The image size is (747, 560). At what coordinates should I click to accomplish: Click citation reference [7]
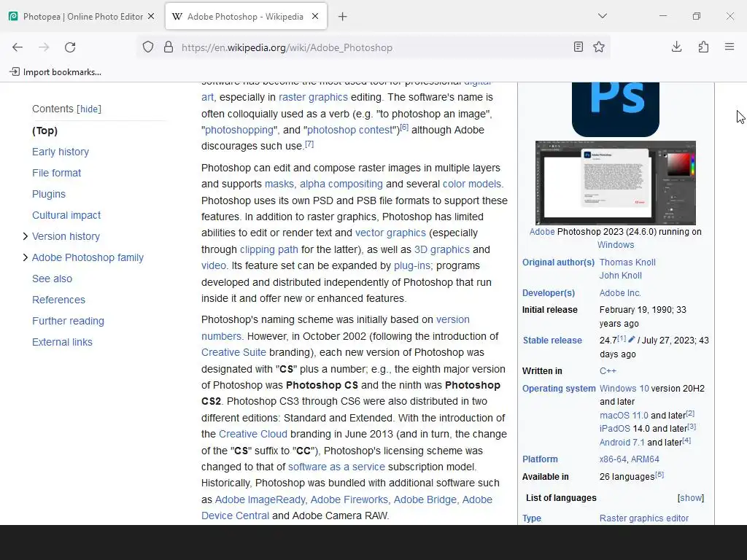click(x=309, y=144)
